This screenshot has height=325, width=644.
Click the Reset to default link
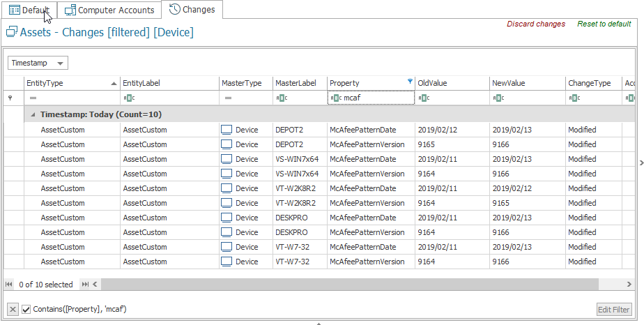point(604,24)
